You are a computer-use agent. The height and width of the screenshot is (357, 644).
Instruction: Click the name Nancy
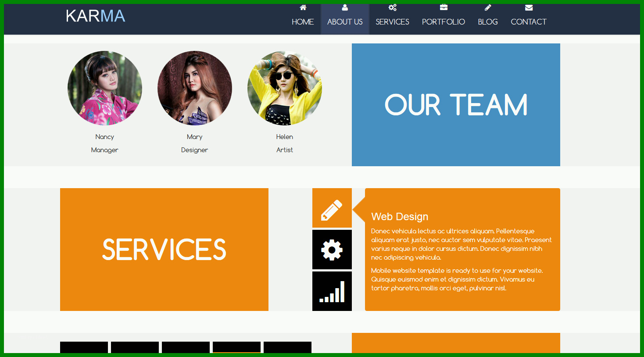(105, 137)
